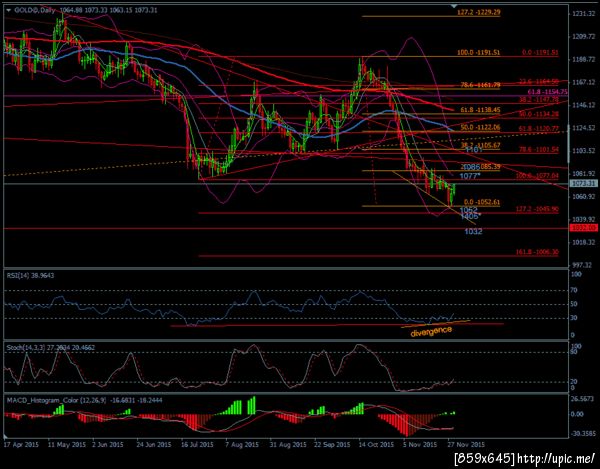Viewport: 600px width, 469px height.
Task: Click 1103.52 on the price axis
Action: 584,151
